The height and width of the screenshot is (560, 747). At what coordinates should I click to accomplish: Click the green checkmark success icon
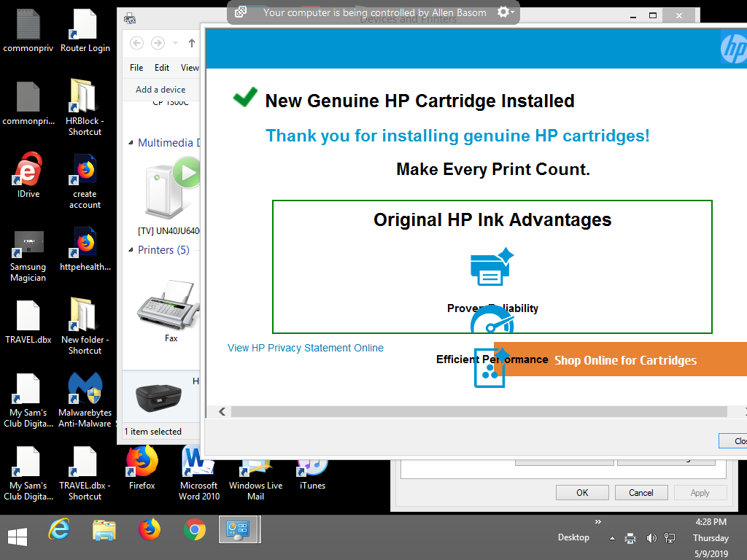pos(244,96)
